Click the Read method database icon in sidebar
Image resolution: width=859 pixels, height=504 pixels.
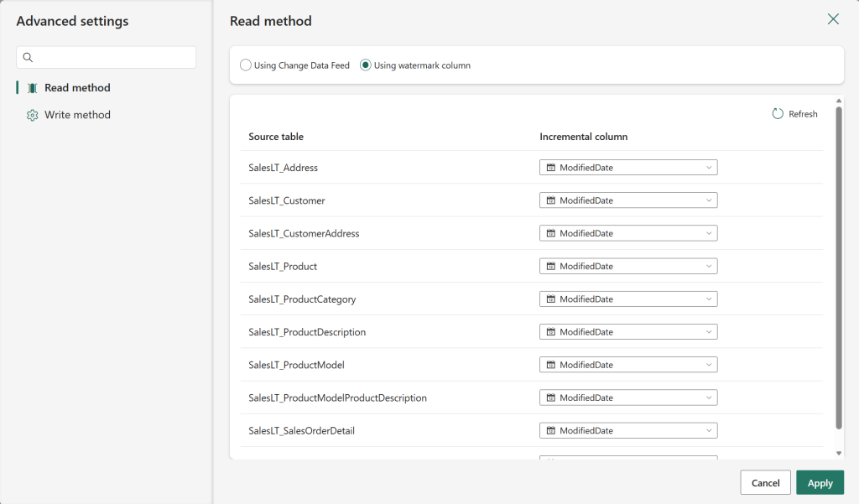pyautogui.click(x=32, y=87)
